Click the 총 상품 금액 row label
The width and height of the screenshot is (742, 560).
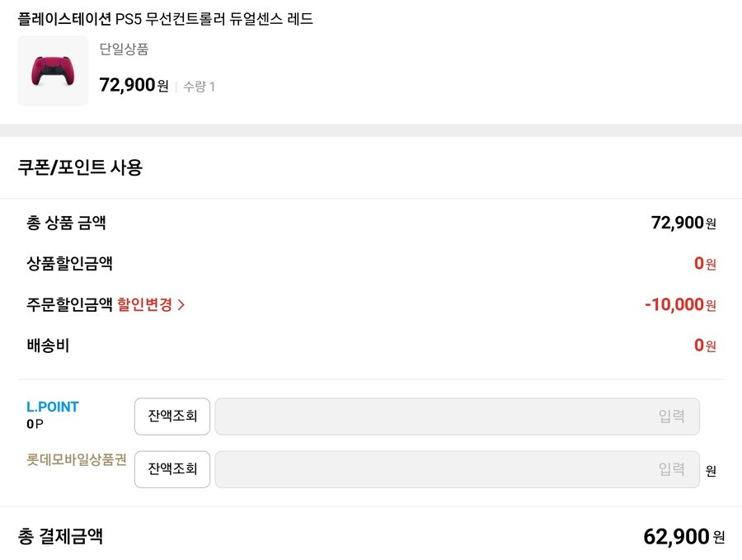coord(66,223)
